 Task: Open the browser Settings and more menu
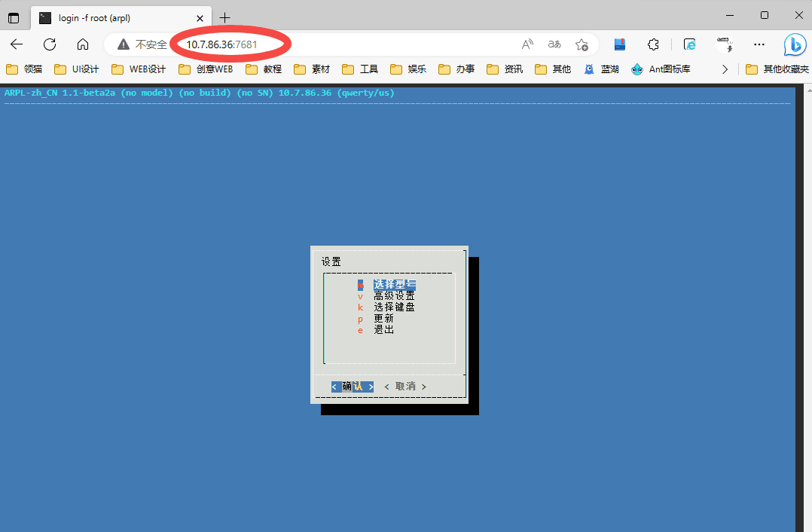coord(759,44)
